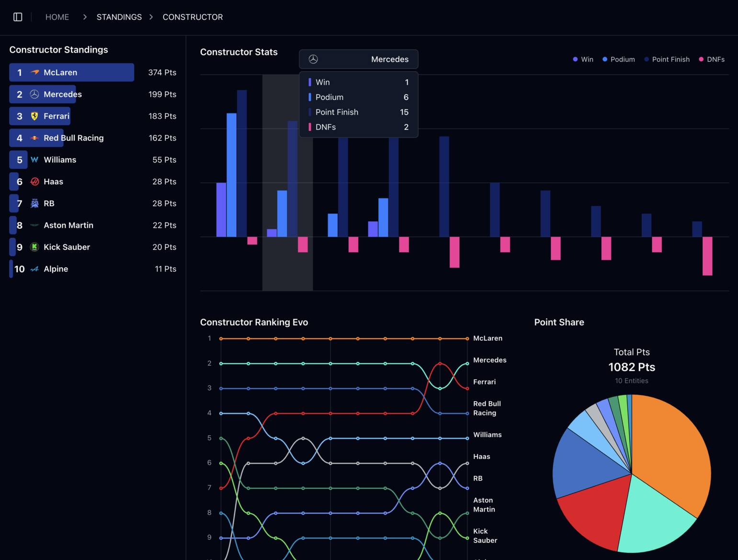Image resolution: width=738 pixels, height=560 pixels.
Task: Click the Alpine logo icon
Action: coord(34,269)
